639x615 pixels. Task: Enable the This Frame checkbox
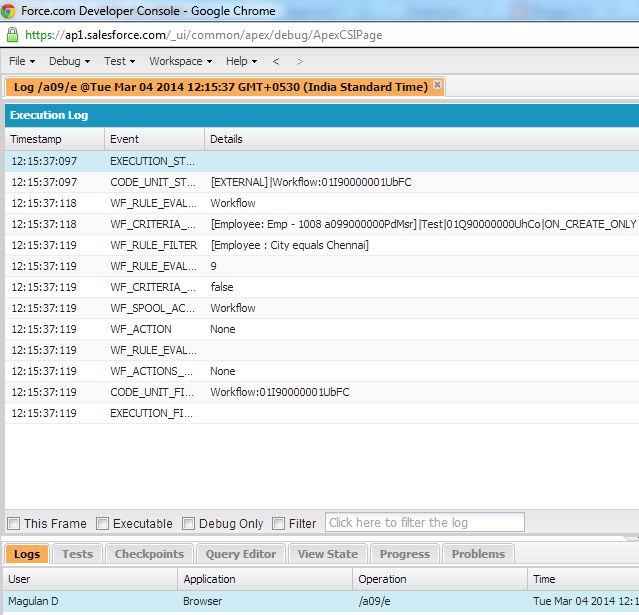click(14, 523)
